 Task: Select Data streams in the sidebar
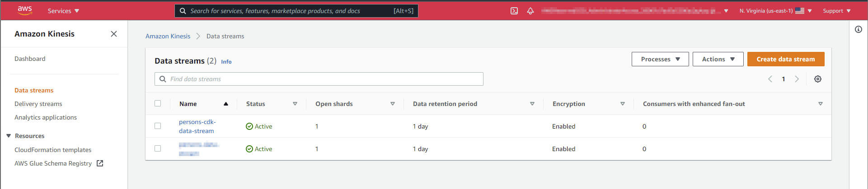click(x=34, y=90)
